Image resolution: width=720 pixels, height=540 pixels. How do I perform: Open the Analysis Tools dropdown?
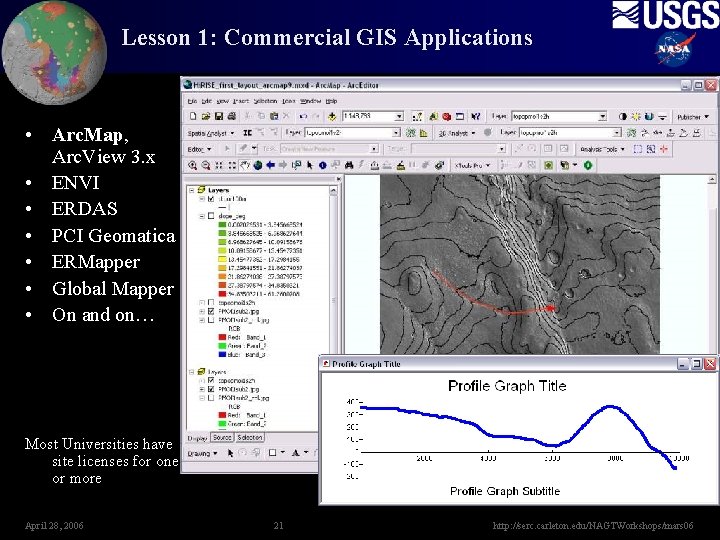tap(602, 149)
